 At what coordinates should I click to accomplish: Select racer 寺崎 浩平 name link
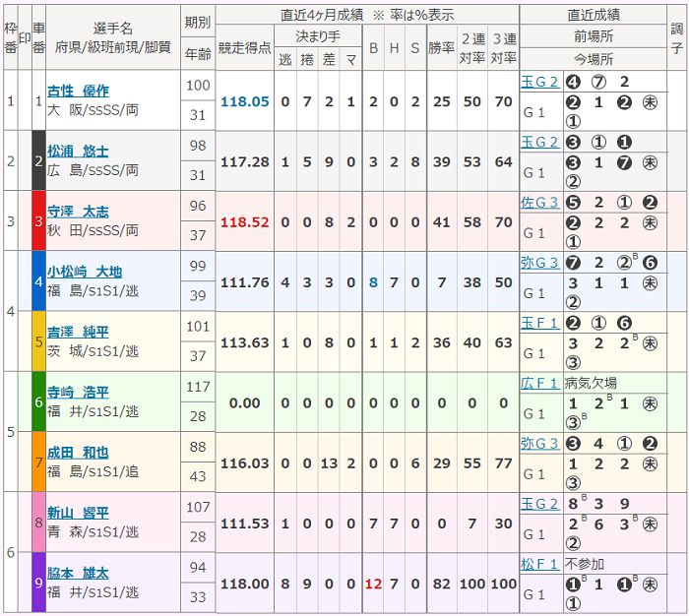78,393
